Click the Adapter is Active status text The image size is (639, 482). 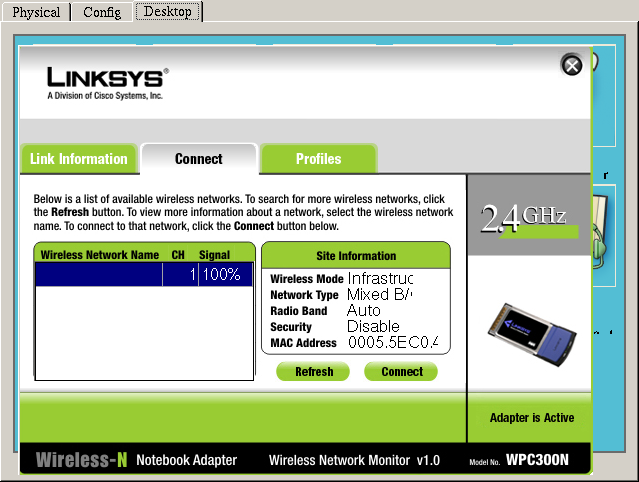tap(531, 418)
